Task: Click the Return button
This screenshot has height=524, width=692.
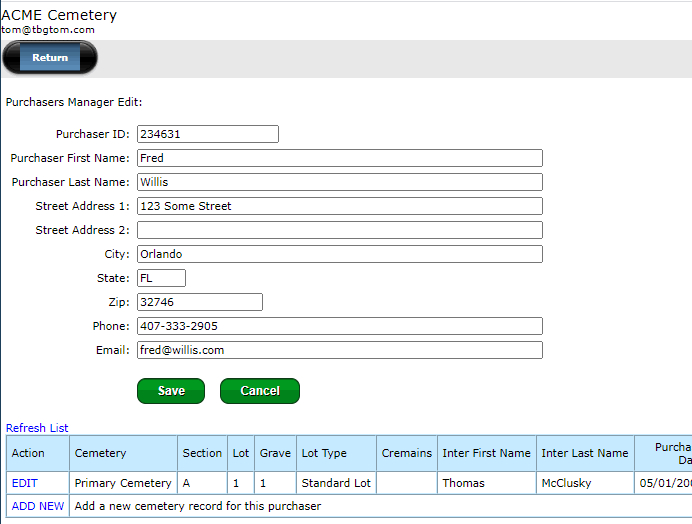Action: 50,58
